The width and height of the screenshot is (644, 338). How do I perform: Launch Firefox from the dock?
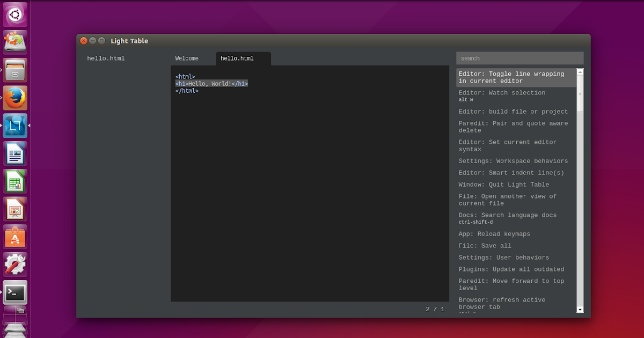pos(14,98)
